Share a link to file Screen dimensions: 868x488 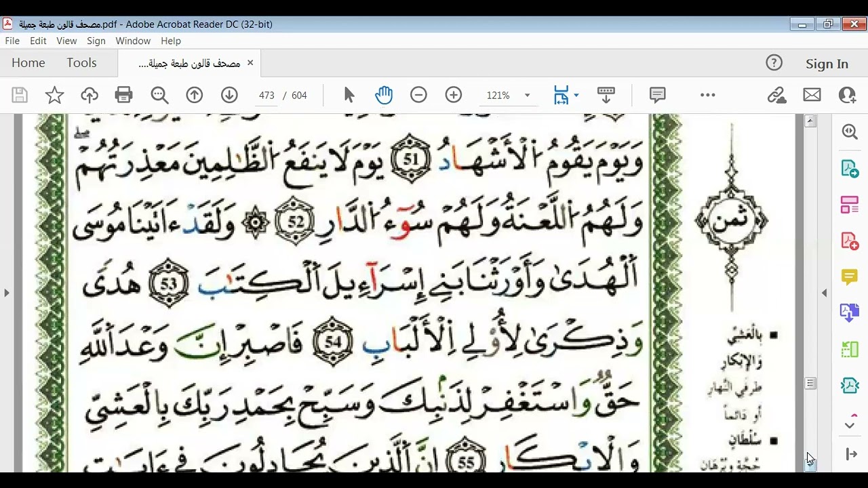click(x=776, y=96)
